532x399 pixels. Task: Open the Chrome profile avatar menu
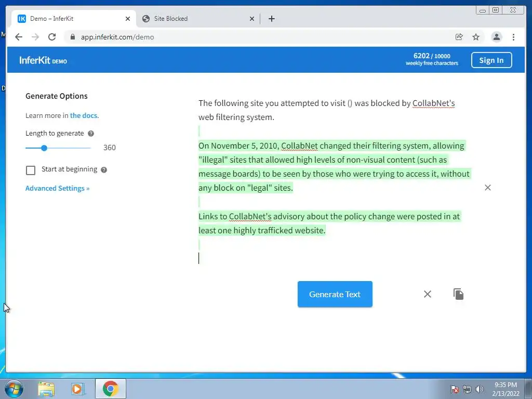point(496,37)
